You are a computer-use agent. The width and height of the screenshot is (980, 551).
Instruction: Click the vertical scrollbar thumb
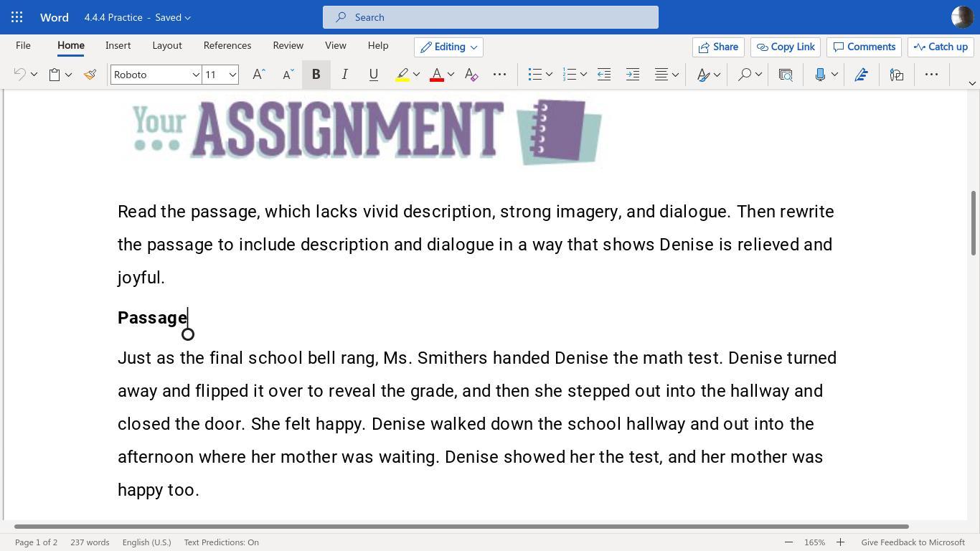click(x=974, y=222)
